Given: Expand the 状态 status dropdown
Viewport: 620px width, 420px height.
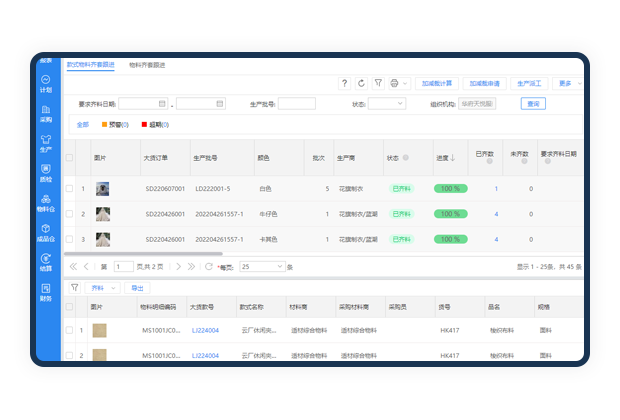Looking at the screenshot, I should [387, 103].
